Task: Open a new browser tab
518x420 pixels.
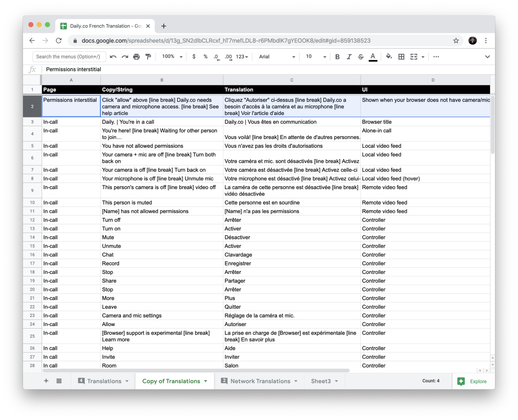Action: (164, 26)
